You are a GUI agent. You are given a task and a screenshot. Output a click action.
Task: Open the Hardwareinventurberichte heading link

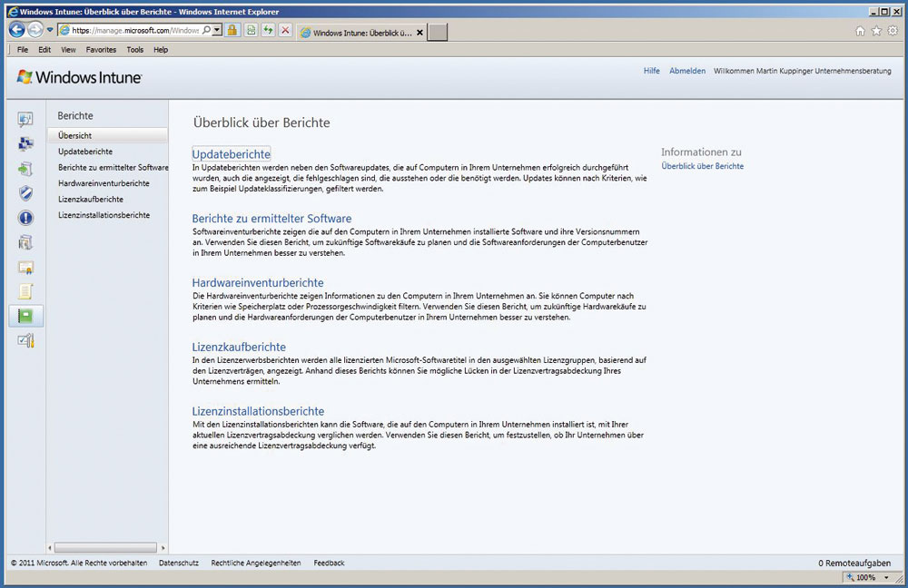click(258, 282)
